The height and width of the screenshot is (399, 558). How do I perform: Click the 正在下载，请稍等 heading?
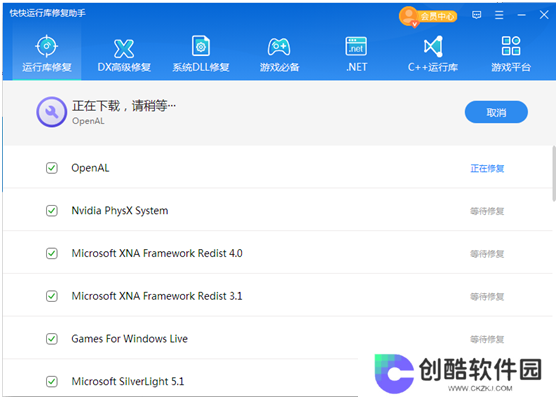click(x=124, y=106)
